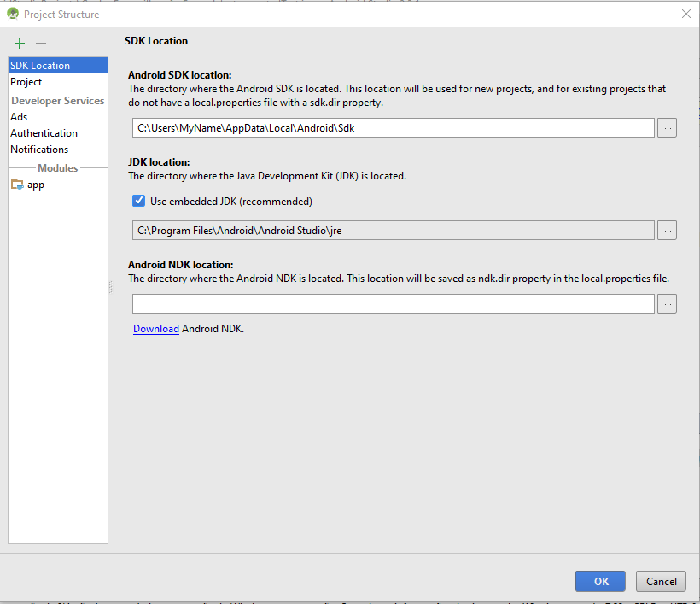Select Notifications in the sidebar
700x604 pixels.
click(x=39, y=150)
